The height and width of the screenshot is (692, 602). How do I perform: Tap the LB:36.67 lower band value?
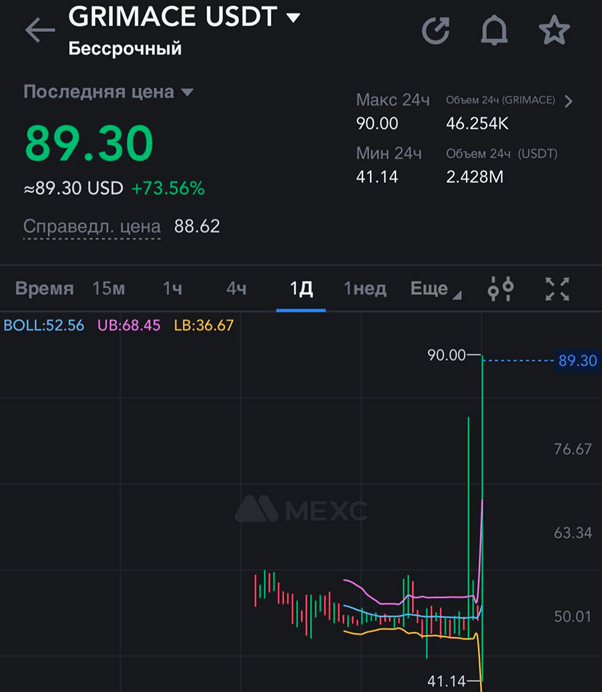pyautogui.click(x=203, y=325)
